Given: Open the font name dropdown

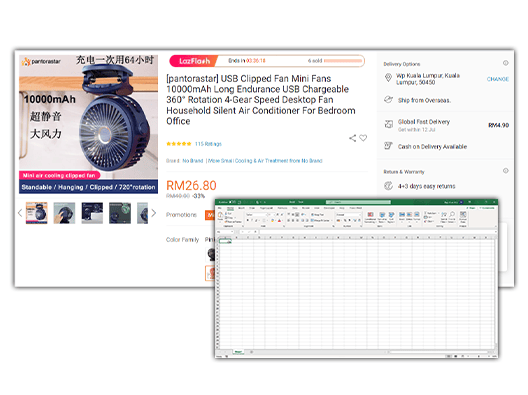Looking at the screenshot, I should point(268,215).
